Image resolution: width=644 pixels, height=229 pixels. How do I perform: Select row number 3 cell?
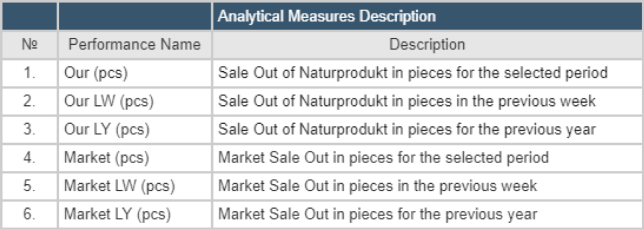coord(30,130)
